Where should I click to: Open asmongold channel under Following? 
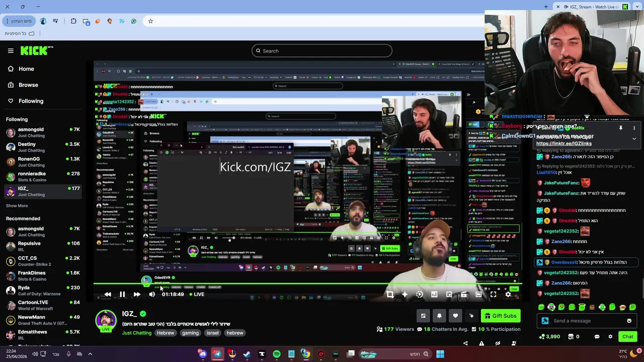tap(43, 132)
